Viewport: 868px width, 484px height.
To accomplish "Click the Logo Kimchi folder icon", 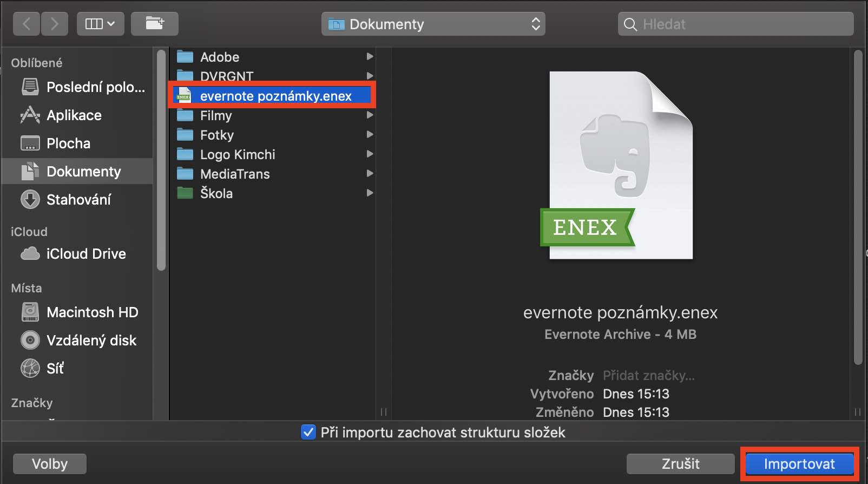I will pyautogui.click(x=185, y=154).
